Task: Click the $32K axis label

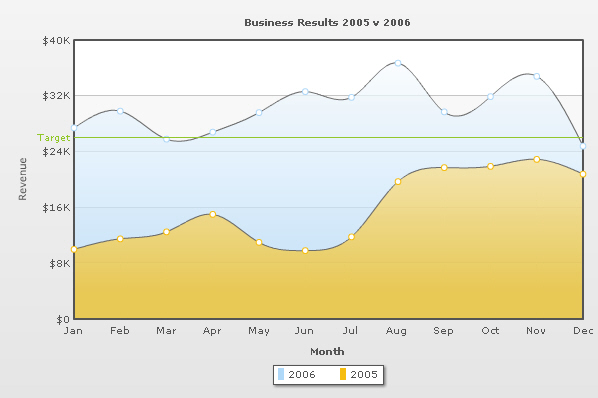Action: pyautogui.click(x=56, y=95)
